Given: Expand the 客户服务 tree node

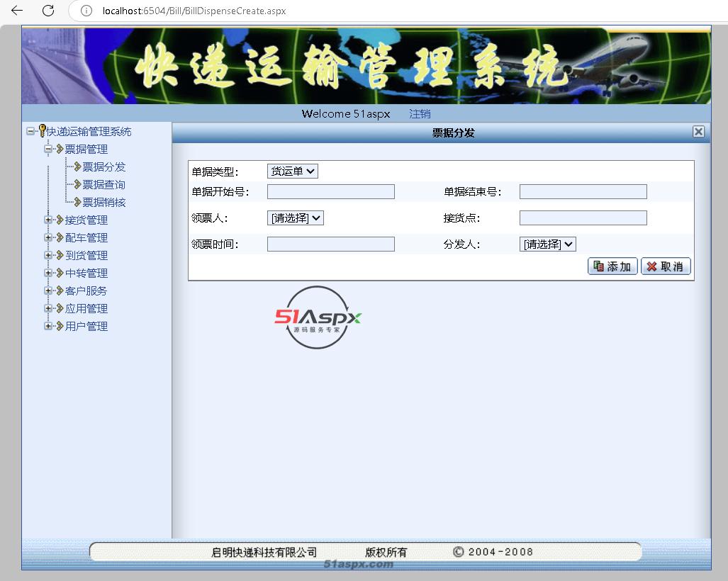Looking at the screenshot, I should click(47, 290).
